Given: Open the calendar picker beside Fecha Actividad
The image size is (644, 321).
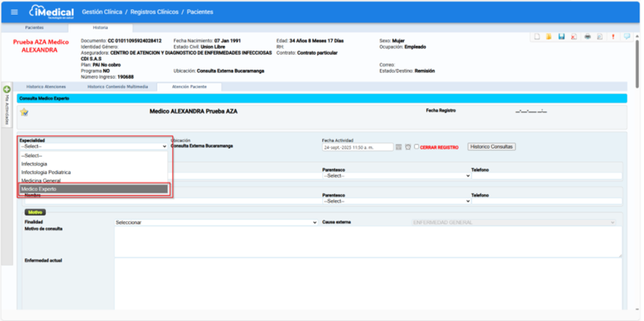Looking at the screenshot, I should [x=398, y=147].
